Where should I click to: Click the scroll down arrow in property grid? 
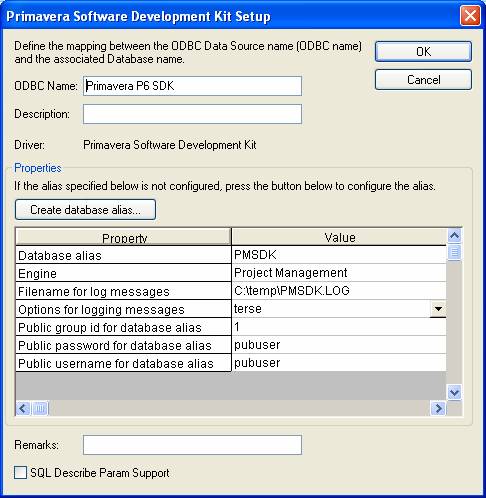pos(454,392)
